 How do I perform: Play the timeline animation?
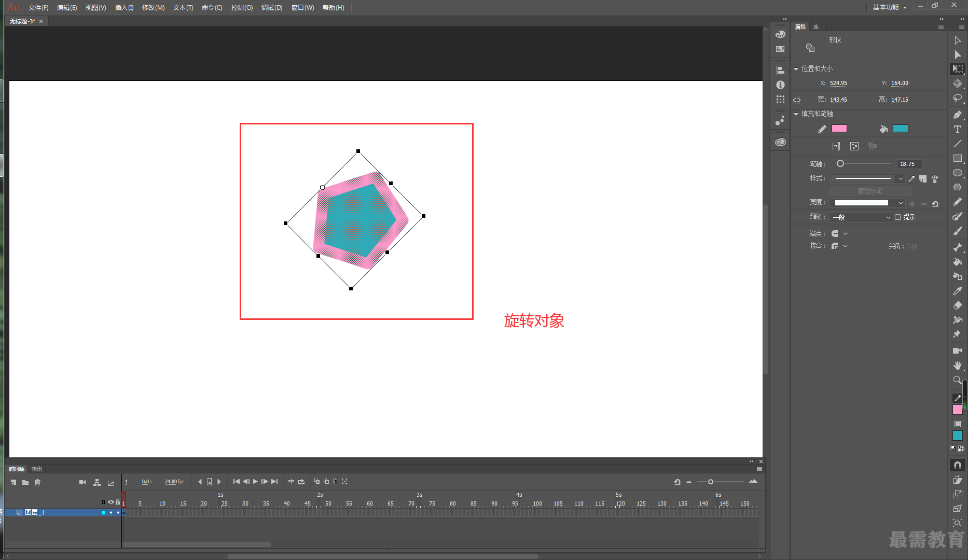tap(255, 482)
